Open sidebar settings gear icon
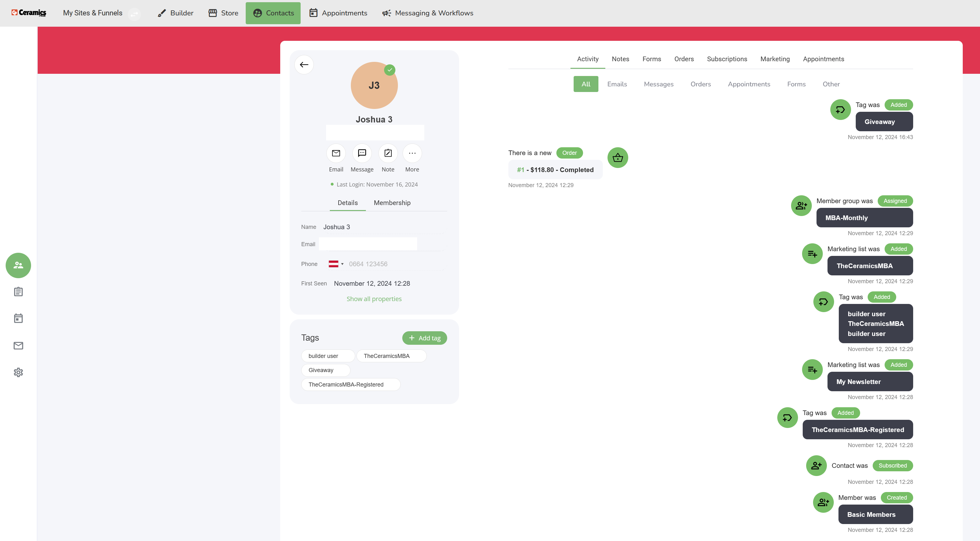The height and width of the screenshot is (541, 980). [x=18, y=372]
